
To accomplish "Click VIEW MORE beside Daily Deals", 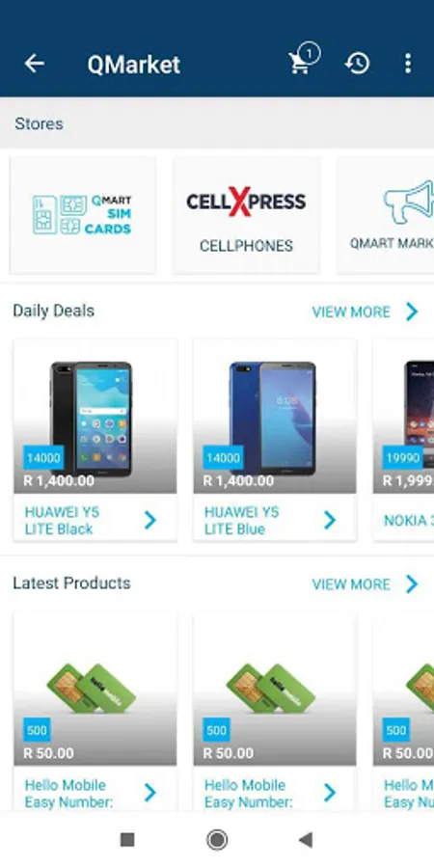I will 351,312.
